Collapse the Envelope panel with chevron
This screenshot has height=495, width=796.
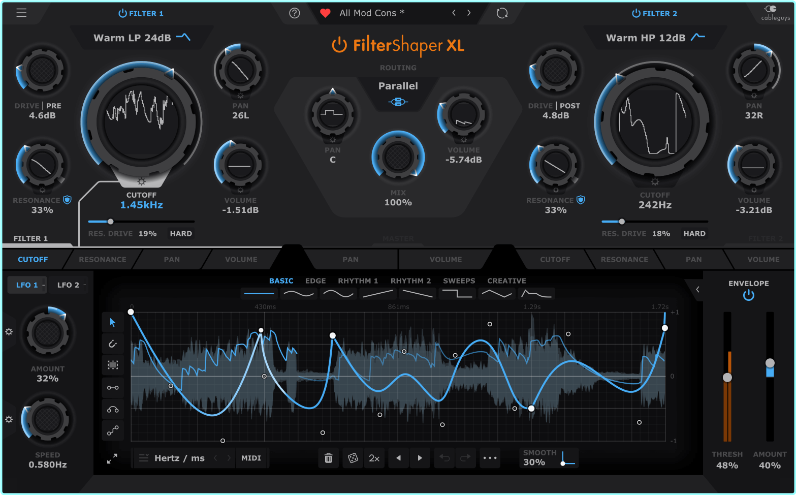(698, 289)
